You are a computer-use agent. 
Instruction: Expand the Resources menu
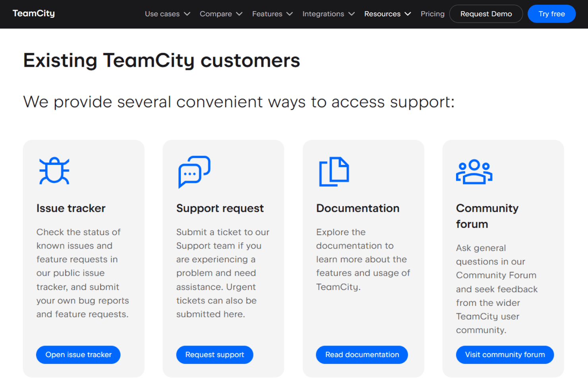[x=387, y=14]
